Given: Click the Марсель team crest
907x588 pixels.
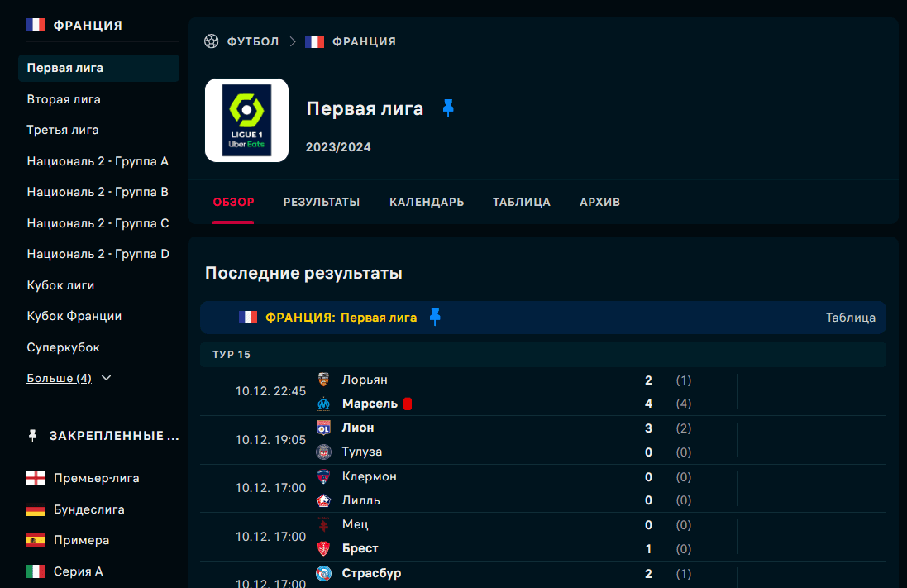Looking at the screenshot, I should click(324, 404).
